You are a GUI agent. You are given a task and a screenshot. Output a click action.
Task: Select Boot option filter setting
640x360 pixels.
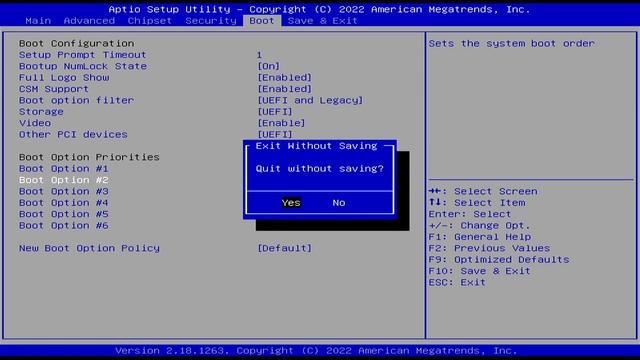(76, 100)
